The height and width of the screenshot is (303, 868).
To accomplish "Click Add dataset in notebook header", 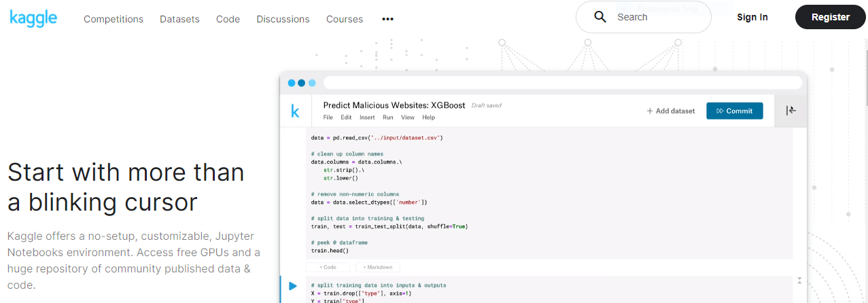I will [x=670, y=111].
